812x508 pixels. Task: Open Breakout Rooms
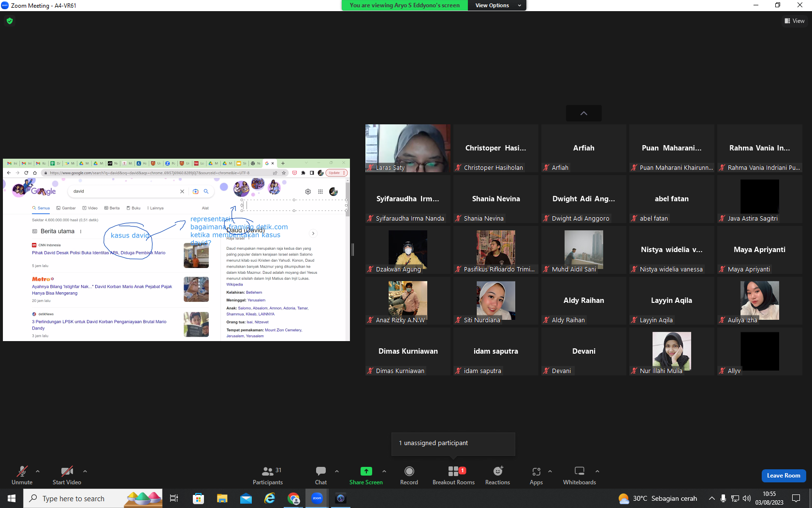point(453,476)
